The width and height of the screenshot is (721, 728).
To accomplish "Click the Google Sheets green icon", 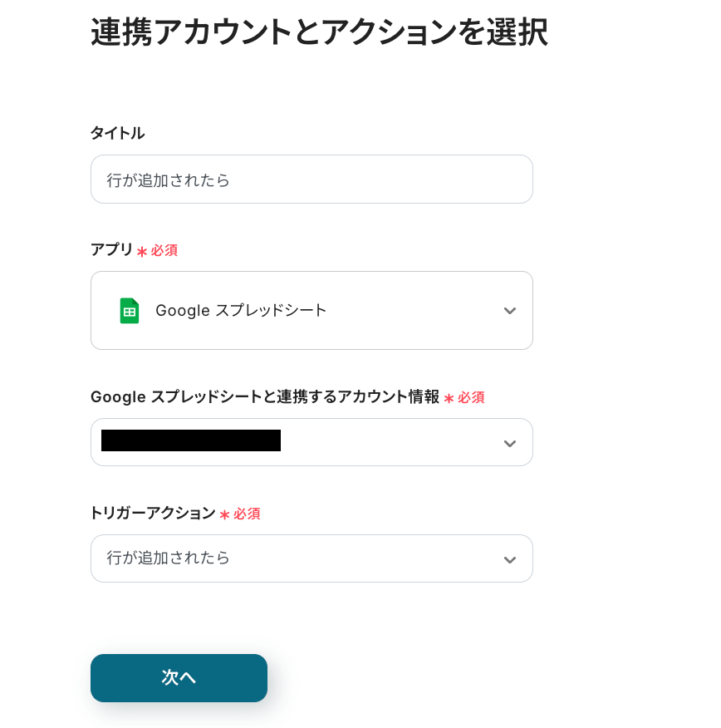I will click(x=130, y=311).
